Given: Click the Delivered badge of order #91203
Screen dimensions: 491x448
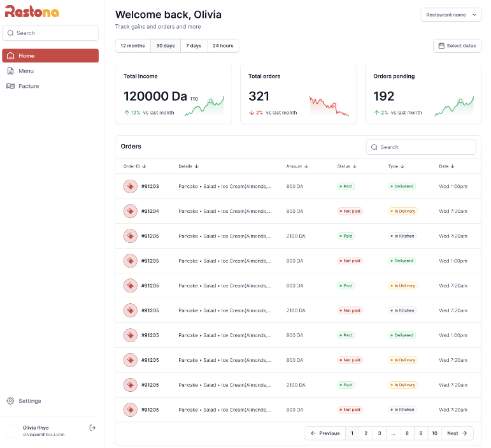Looking at the screenshot, I should click(402, 187).
